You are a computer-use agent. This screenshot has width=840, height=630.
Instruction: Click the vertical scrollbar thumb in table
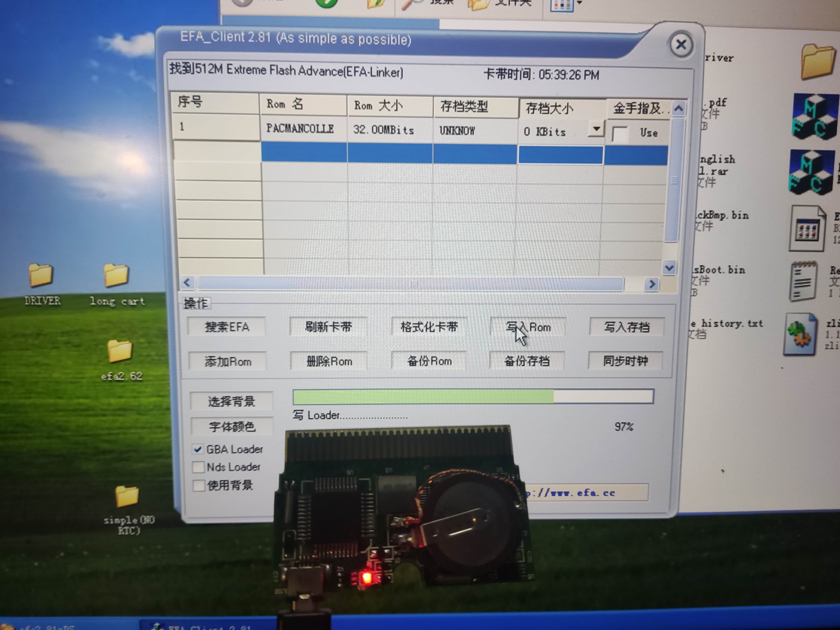tap(675, 180)
